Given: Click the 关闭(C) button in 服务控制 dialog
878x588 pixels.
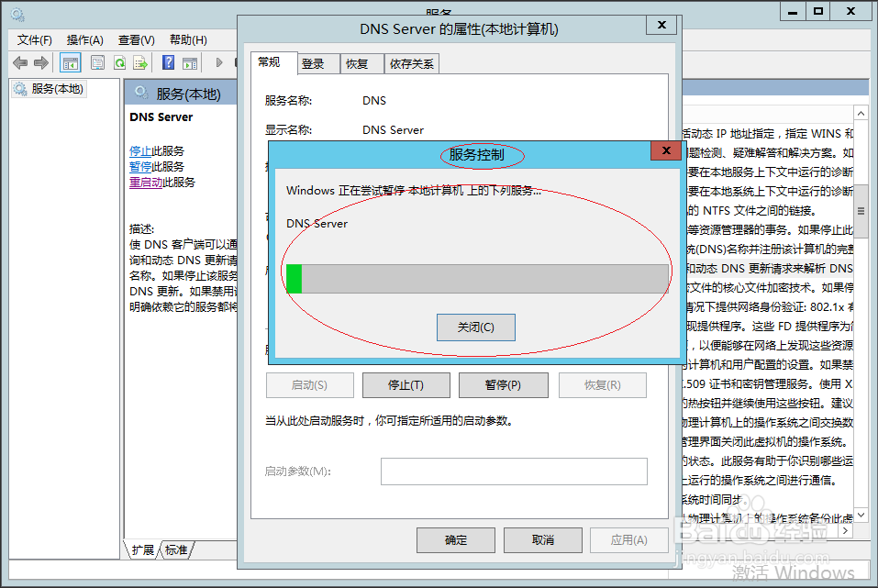Looking at the screenshot, I should tap(475, 327).
